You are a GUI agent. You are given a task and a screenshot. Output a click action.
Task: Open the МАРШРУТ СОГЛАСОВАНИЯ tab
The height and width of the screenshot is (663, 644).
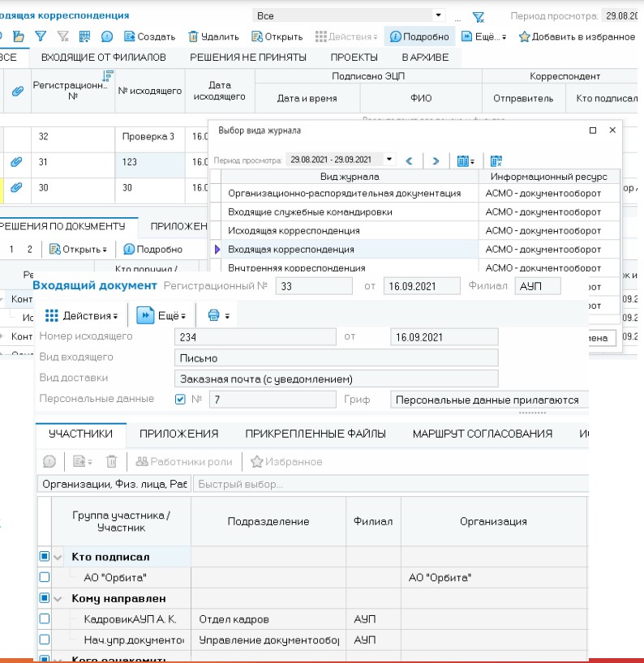click(483, 434)
